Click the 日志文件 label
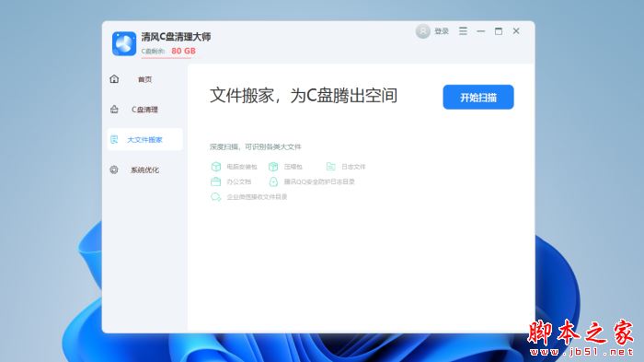The image size is (644, 362). coord(353,167)
